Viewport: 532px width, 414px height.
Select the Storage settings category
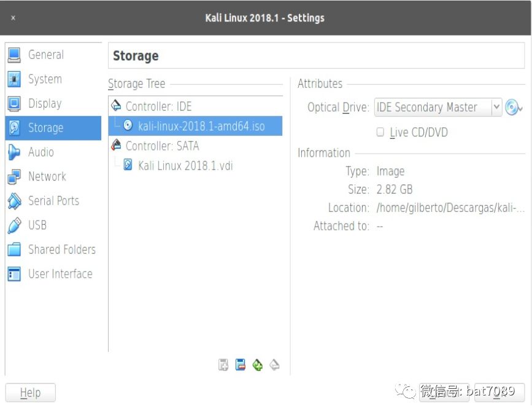(x=53, y=128)
